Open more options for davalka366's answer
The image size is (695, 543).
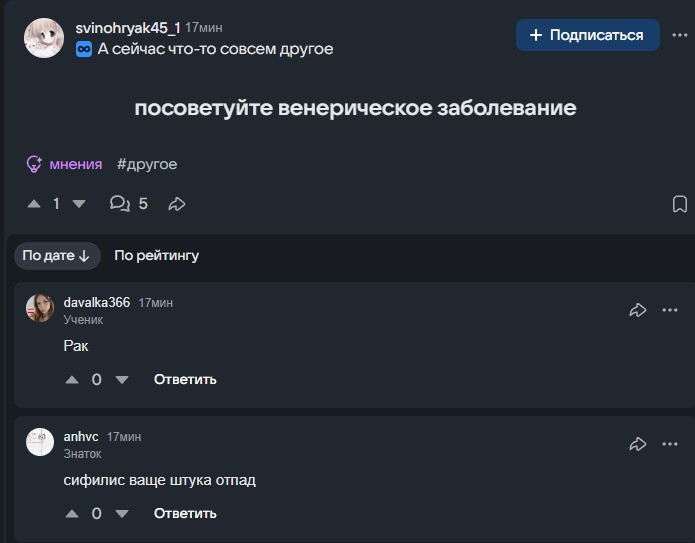point(670,310)
